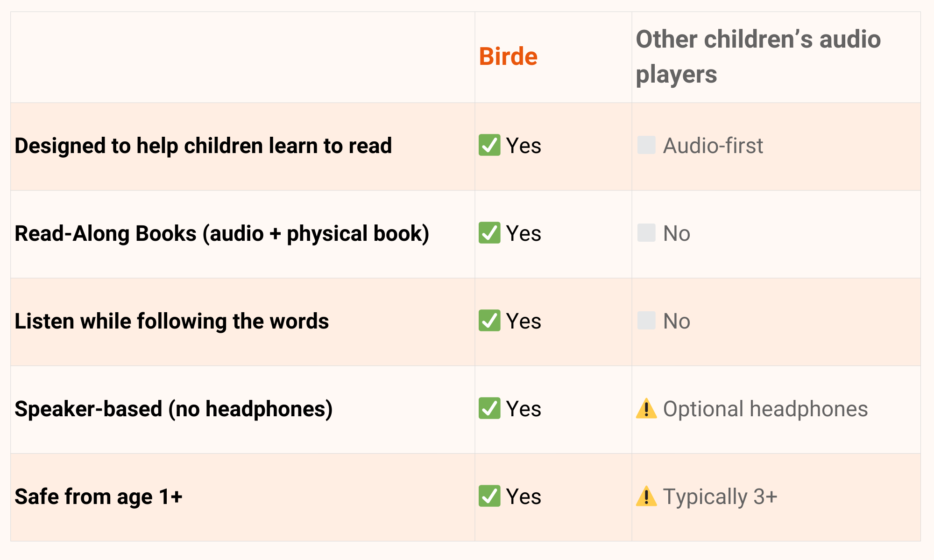Select Read-Along Books row label
Viewport: 934px width, 560px height.
point(222,233)
